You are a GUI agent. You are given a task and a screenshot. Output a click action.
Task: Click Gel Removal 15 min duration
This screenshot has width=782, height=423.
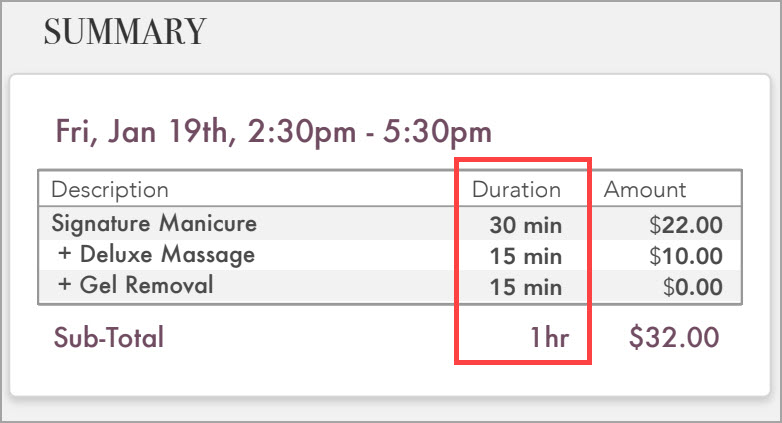pyautogui.click(x=526, y=287)
